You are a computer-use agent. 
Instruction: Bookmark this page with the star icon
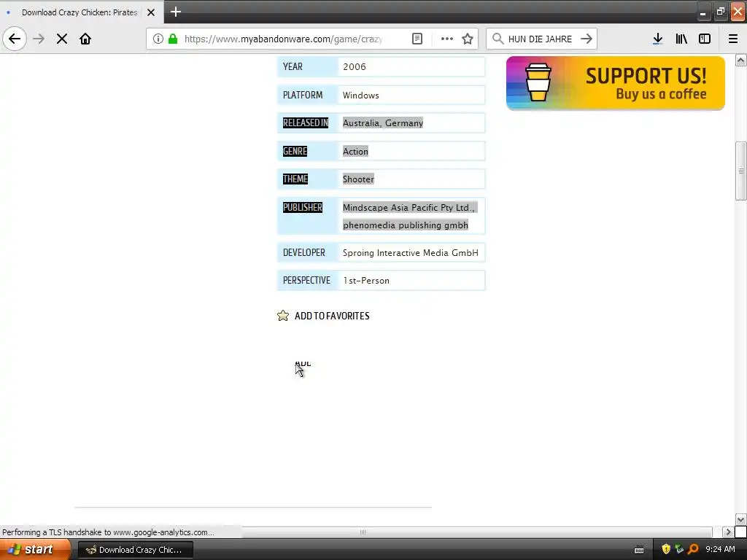click(468, 39)
